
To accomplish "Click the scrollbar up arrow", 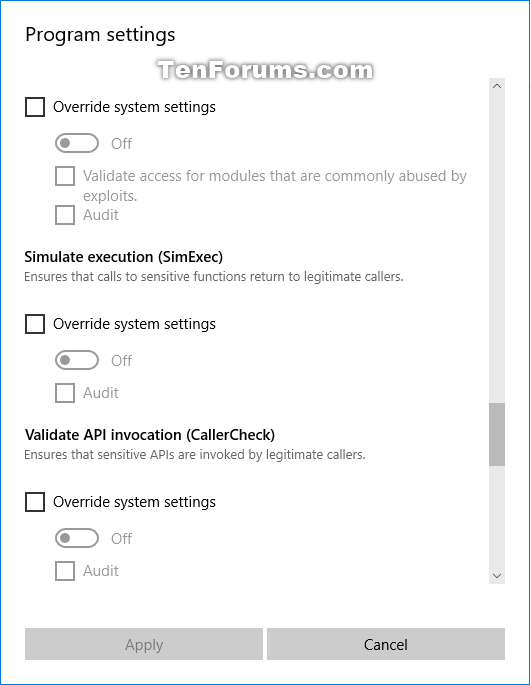I will tap(497, 86).
